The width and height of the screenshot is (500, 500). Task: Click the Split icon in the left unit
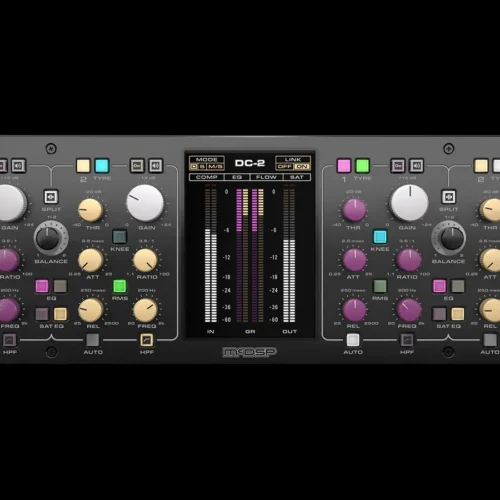[51, 197]
